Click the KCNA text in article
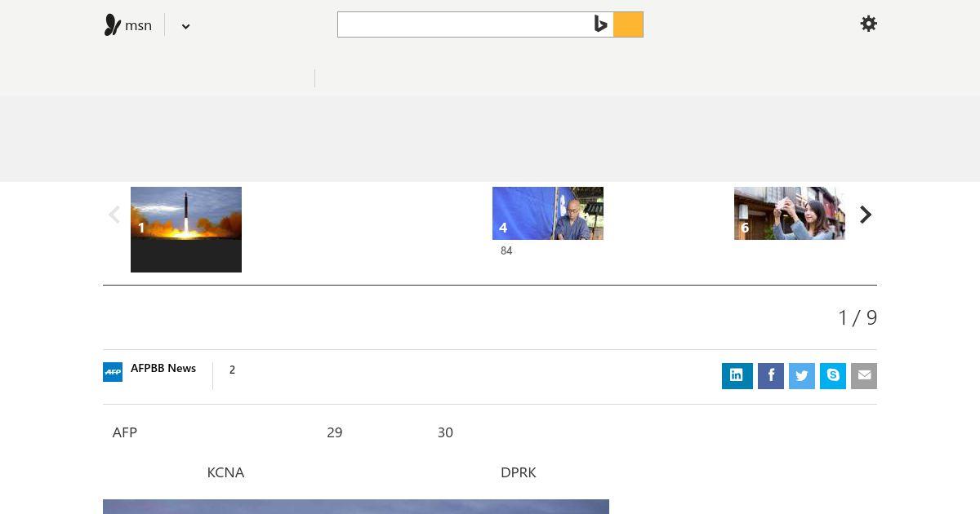 tap(225, 472)
